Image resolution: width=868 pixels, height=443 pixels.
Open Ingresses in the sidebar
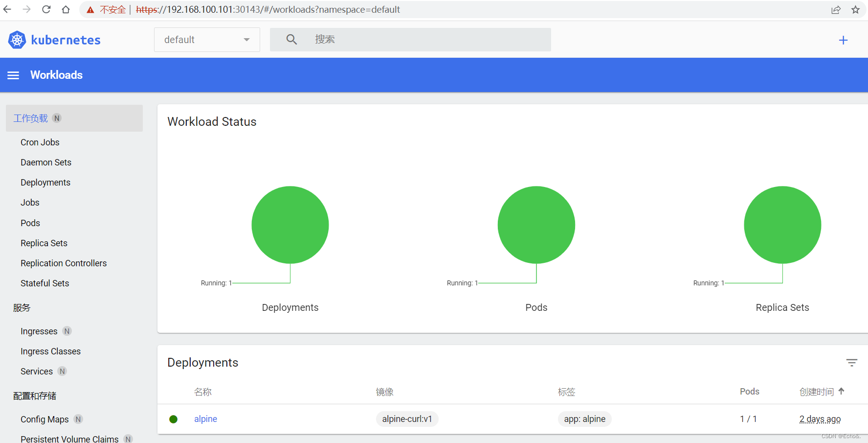tap(39, 331)
